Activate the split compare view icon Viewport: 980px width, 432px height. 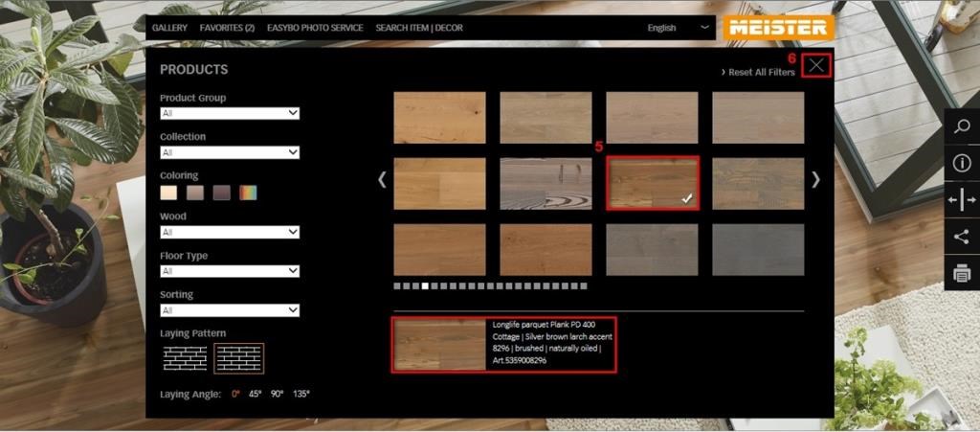(962, 199)
